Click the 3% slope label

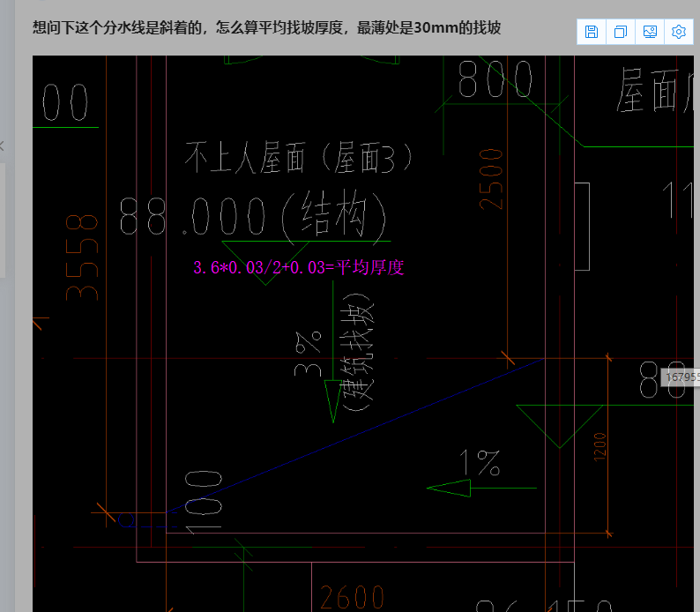pyautogui.click(x=308, y=354)
